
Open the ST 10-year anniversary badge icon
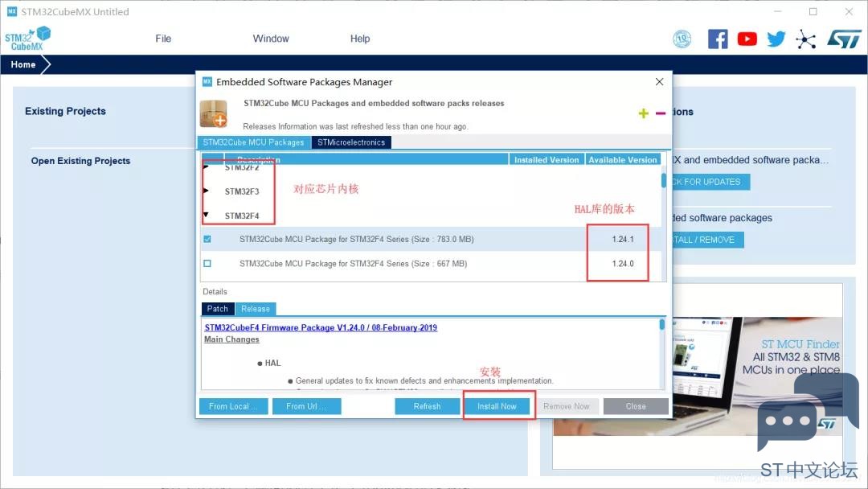coord(682,39)
